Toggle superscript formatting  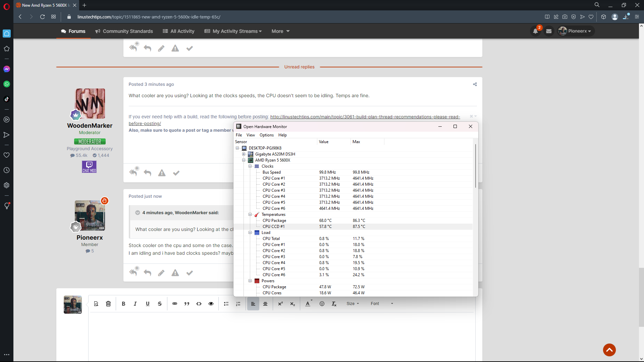(280, 304)
